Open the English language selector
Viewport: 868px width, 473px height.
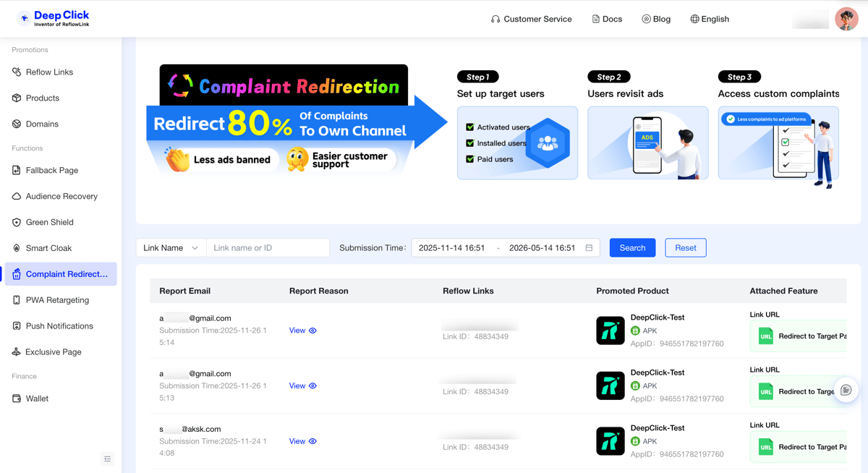(710, 20)
